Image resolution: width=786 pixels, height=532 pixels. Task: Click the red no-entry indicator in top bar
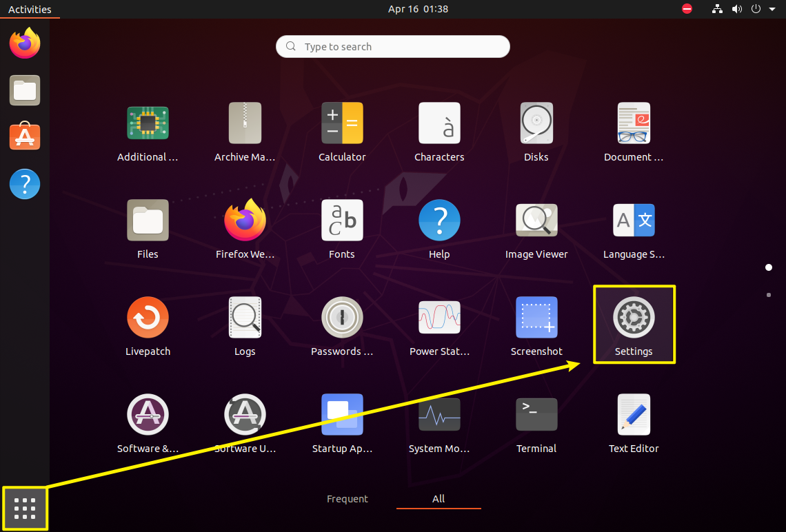(687, 9)
